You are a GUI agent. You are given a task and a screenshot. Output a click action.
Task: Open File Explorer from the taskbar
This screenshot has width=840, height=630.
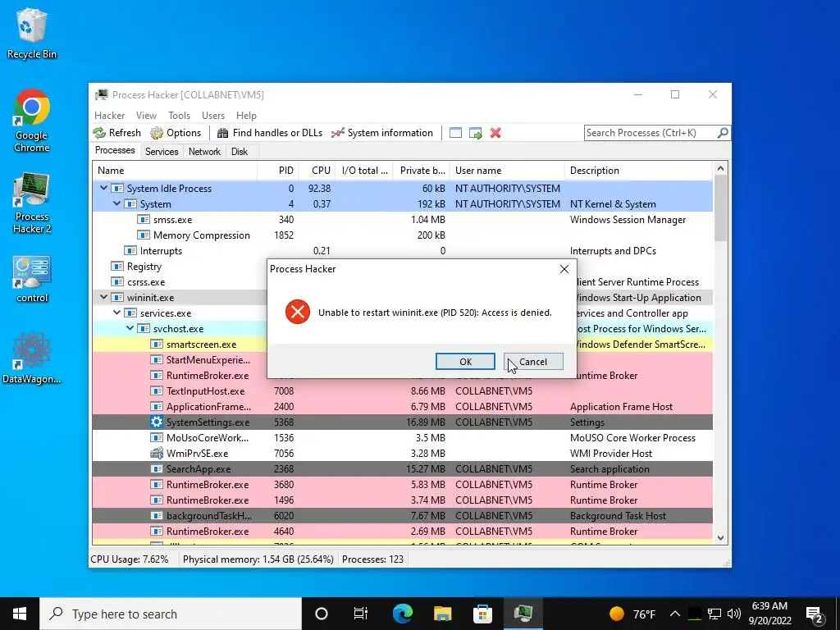(x=442, y=614)
